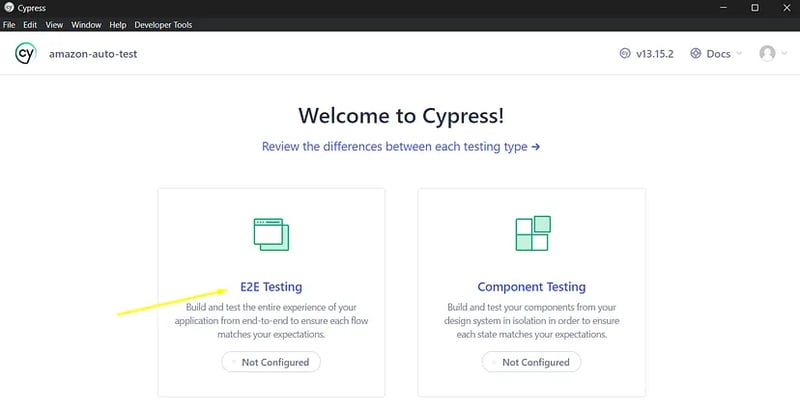Click the Docs lifebuoy icon

point(695,54)
